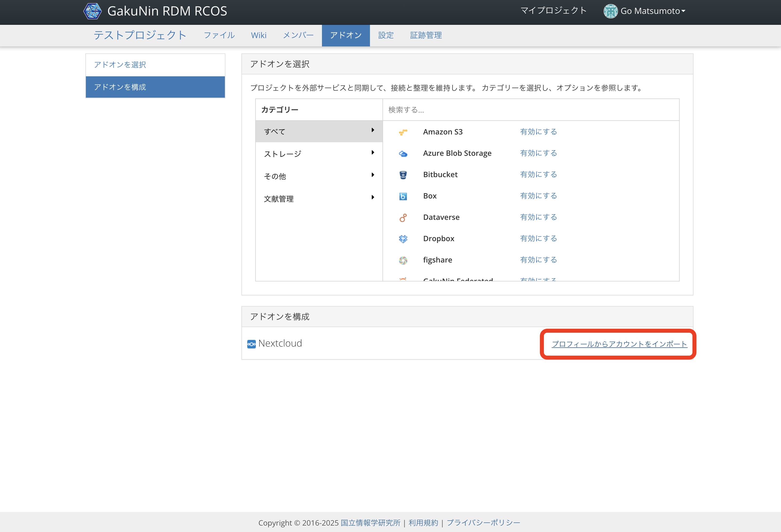Click the テストプロジェクト project title
The image size is (781, 532).
[x=140, y=35]
